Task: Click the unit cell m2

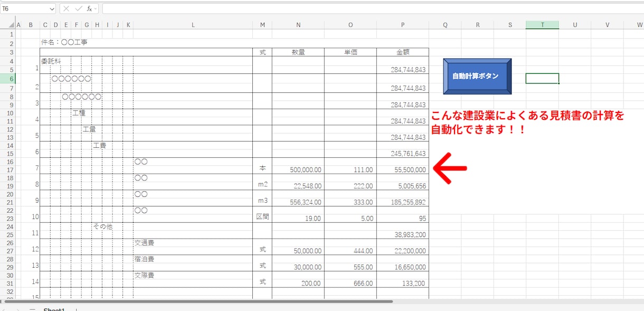Action: point(262,184)
